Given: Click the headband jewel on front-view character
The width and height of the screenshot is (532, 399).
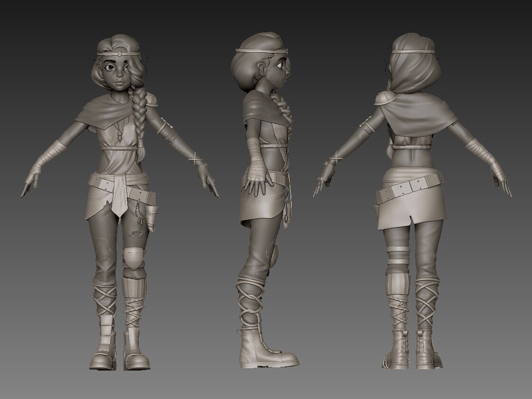Looking at the screenshot, I should point(120,53).
